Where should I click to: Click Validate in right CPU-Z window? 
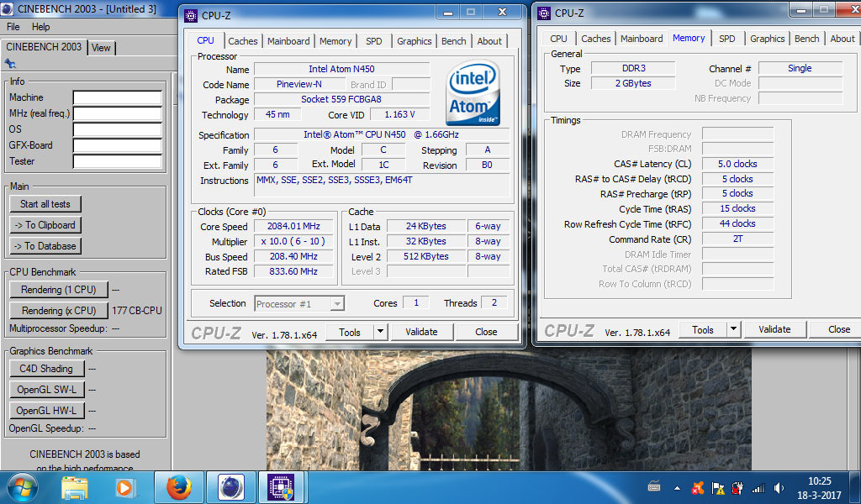774,329
